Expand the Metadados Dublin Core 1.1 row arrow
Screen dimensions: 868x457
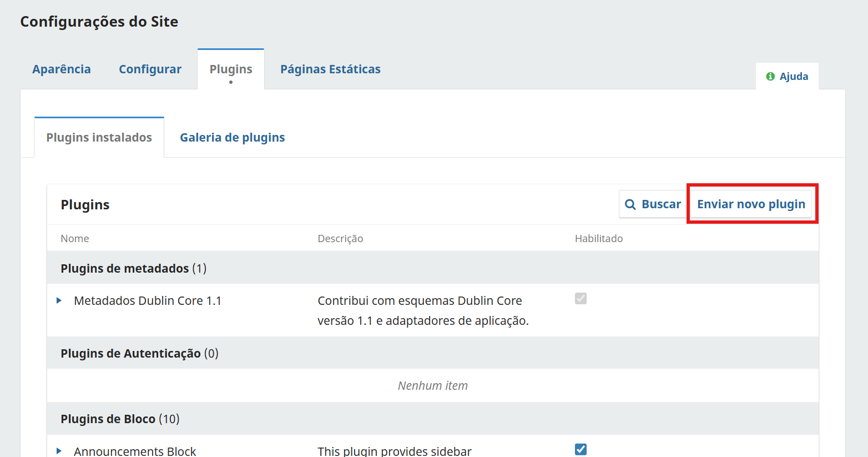59,301
